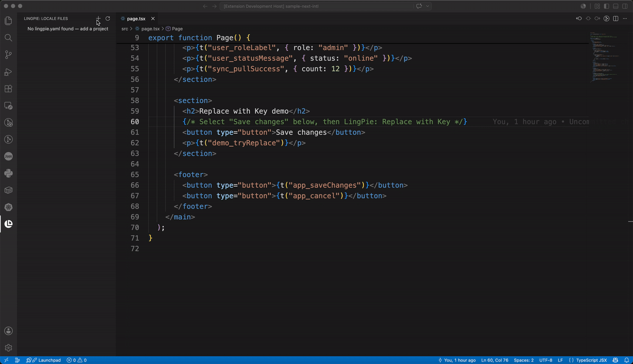Split the editor to the right
Image resolution: width=633 pixels, height=364 pixels.
coord(616,19)
